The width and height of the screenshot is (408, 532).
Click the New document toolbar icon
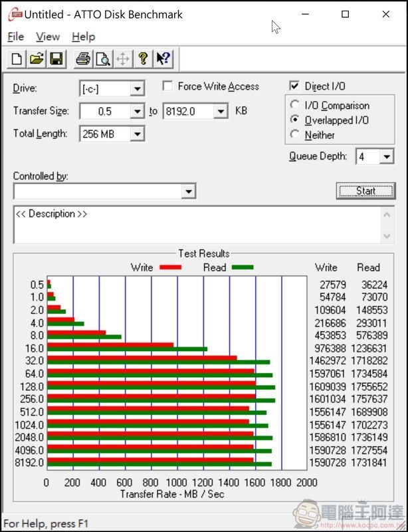point(17,59)
